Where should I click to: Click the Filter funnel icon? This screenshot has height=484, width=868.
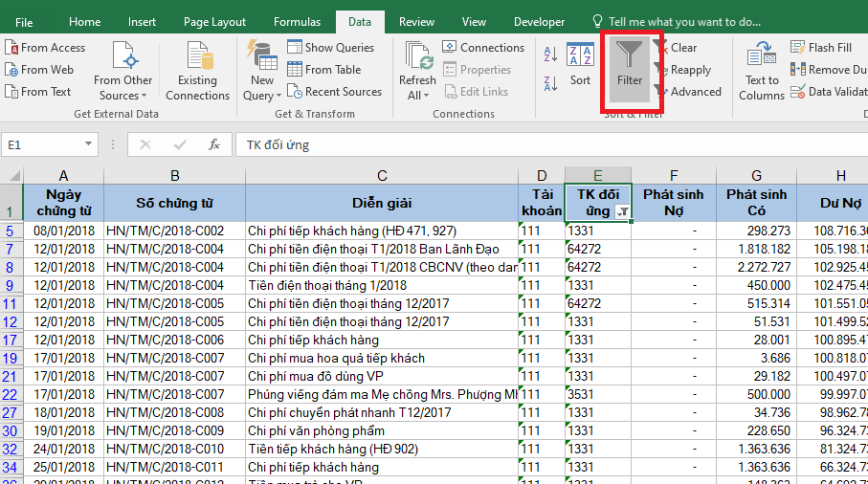[x=630, y=55]
